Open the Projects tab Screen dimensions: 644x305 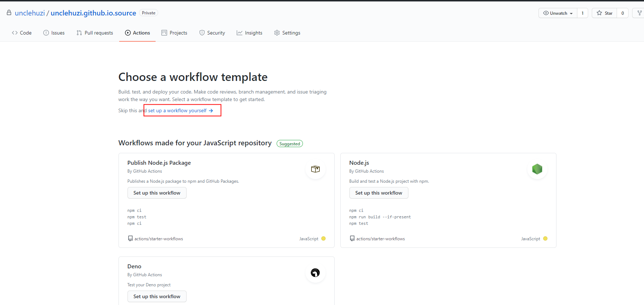[174, 33]
